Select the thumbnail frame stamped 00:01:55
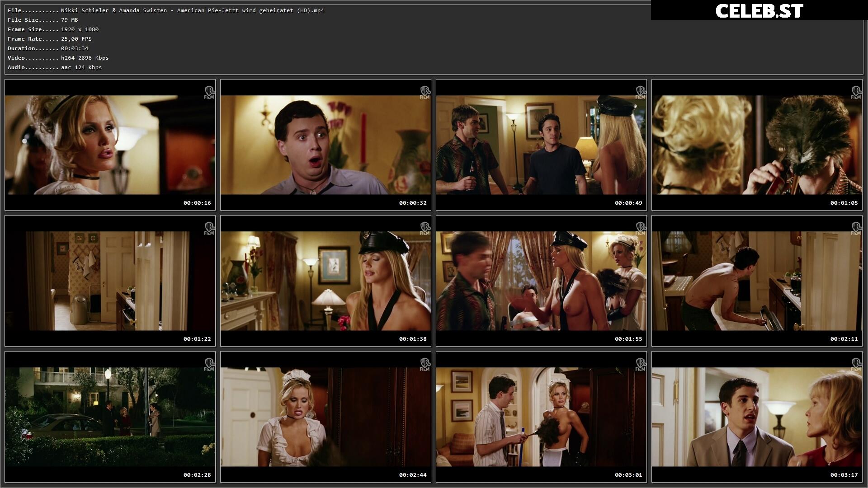Image resolution: width=868 pixels, height=488 pixels. coord(541,281)
